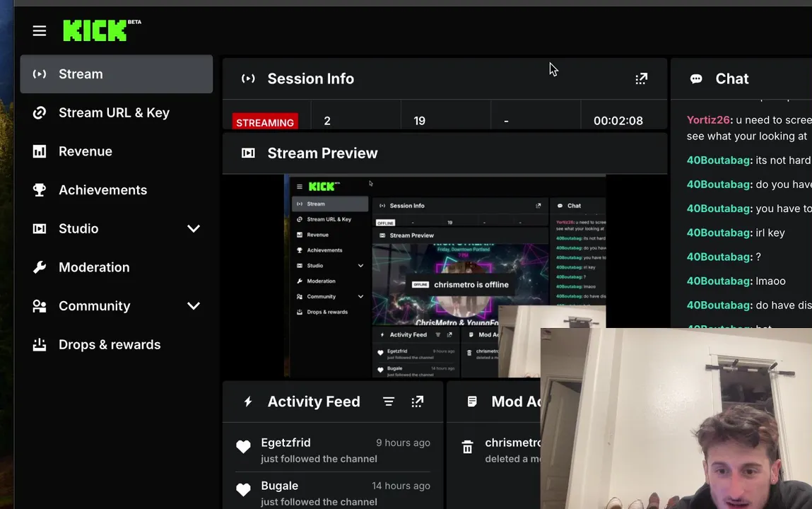Expand the Studio submenu chevron
This screenshot has height=509, width=812.
click(x=194, y=229)
